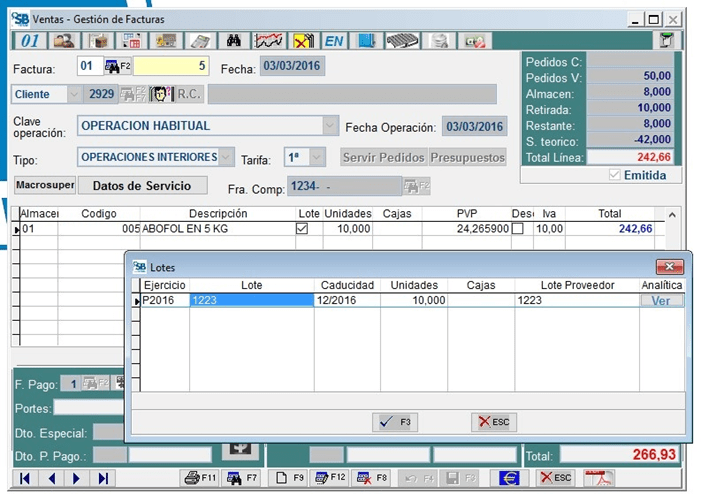The width and height of the screenshot is (701, 494).
Task: Select the Lote cell 1223 in Lotes
Action: 252,300
